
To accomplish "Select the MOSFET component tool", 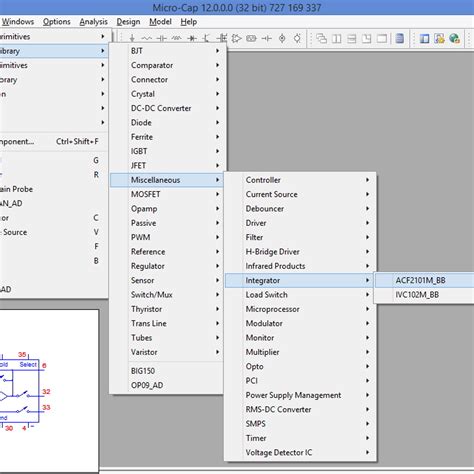I will 221,39.
